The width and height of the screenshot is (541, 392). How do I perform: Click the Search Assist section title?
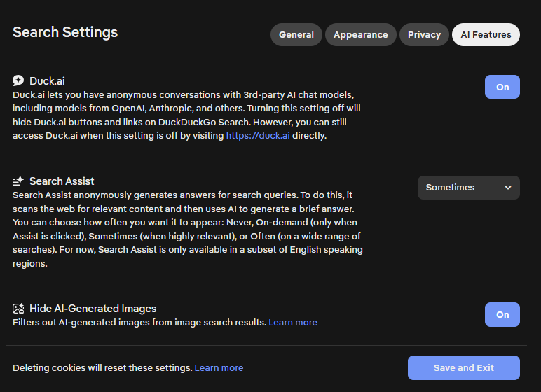(62, 181)
